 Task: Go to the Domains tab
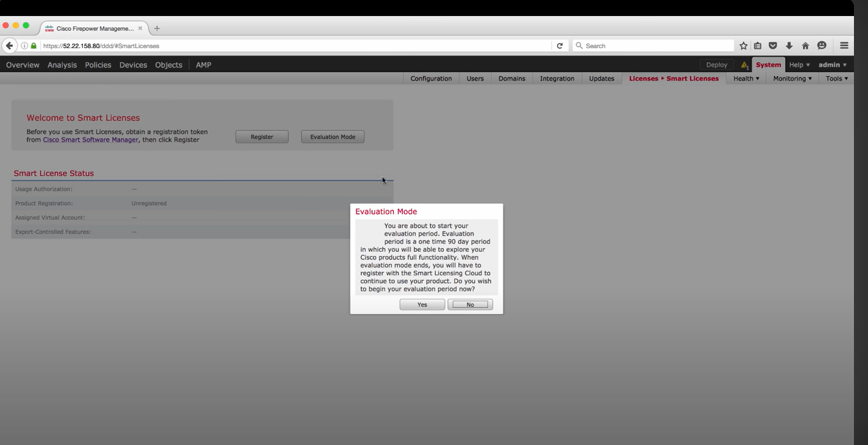[512, 78]
